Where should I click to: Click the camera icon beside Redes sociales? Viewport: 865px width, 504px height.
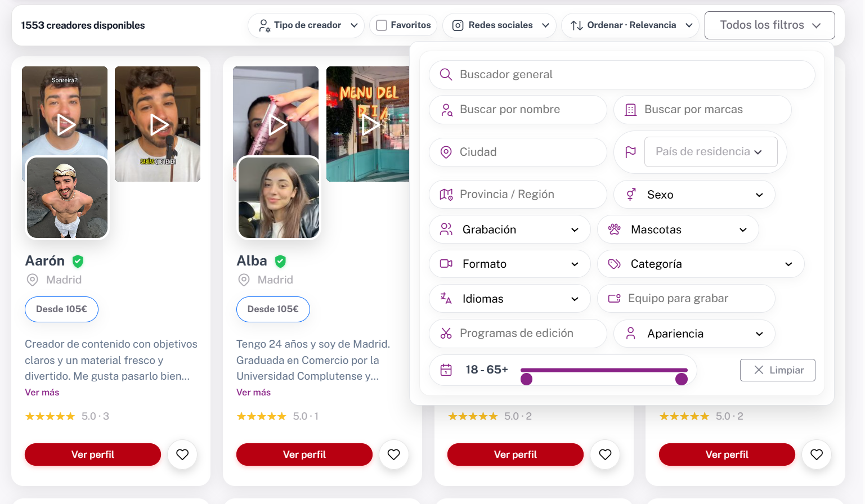click(x=458, y=25)
